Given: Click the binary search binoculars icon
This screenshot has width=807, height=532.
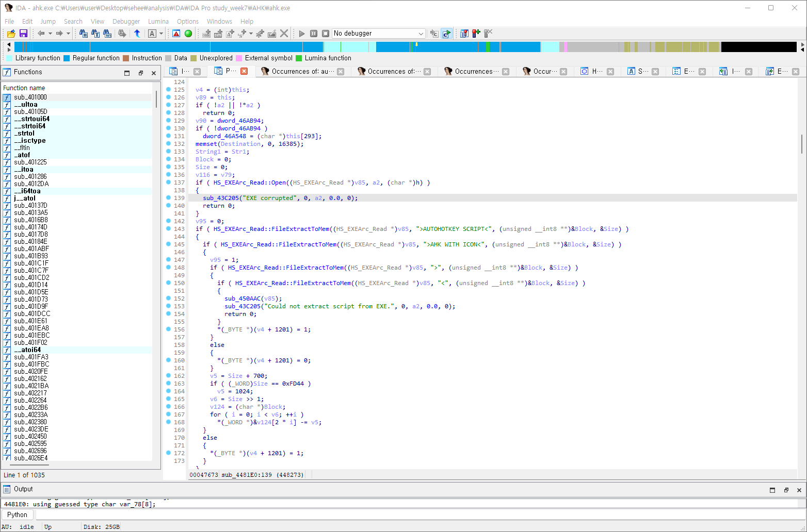Looking at the screenshot, I should (x=107, y=34).
